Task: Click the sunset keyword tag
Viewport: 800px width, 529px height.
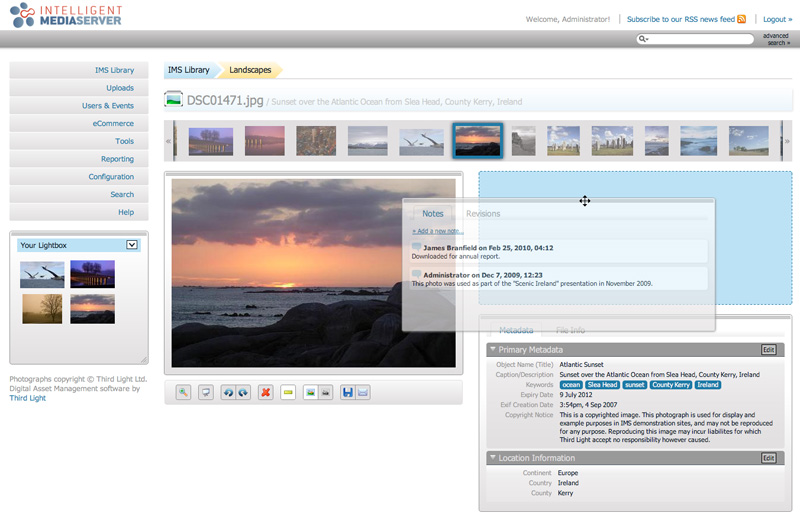Action: pos(634,385)
